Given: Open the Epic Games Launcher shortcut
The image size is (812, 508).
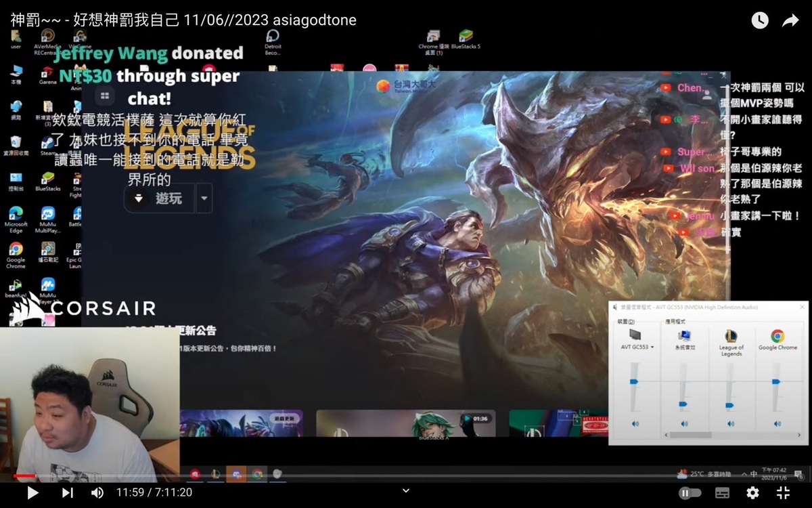Looking at the screenshot, I should [x=78, y=255].
